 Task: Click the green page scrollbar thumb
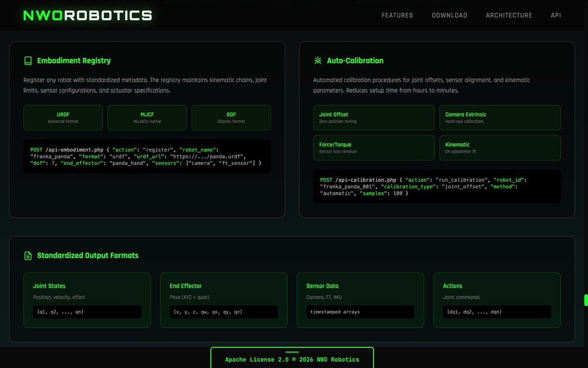pyautogui.click(x=586, y=300)
